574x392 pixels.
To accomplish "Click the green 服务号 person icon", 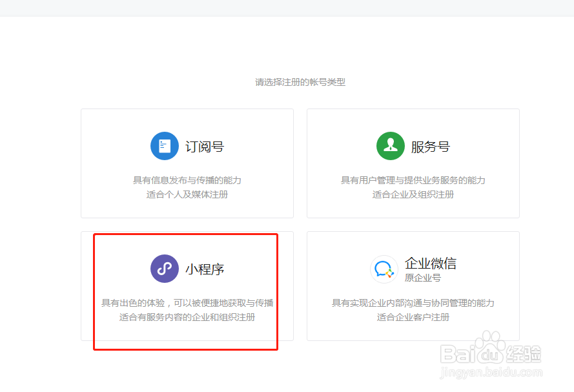I will click(x=390, y=146).
